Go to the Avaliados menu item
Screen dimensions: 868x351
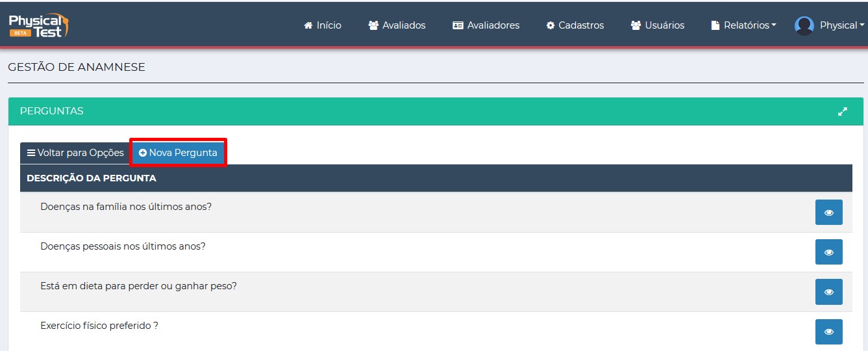pos(404,25)
